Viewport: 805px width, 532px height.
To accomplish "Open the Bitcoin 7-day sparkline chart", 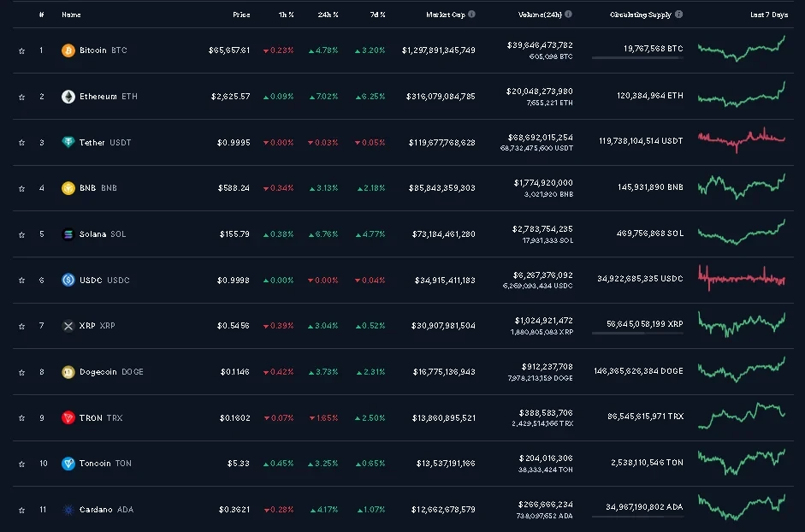I will point(741,50).
